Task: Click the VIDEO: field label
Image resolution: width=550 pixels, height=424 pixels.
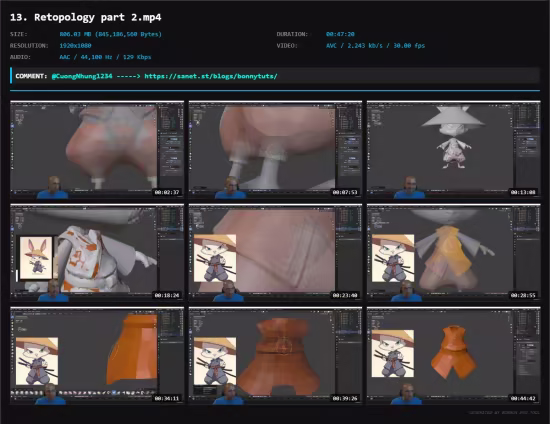Action: click(287, 46)
